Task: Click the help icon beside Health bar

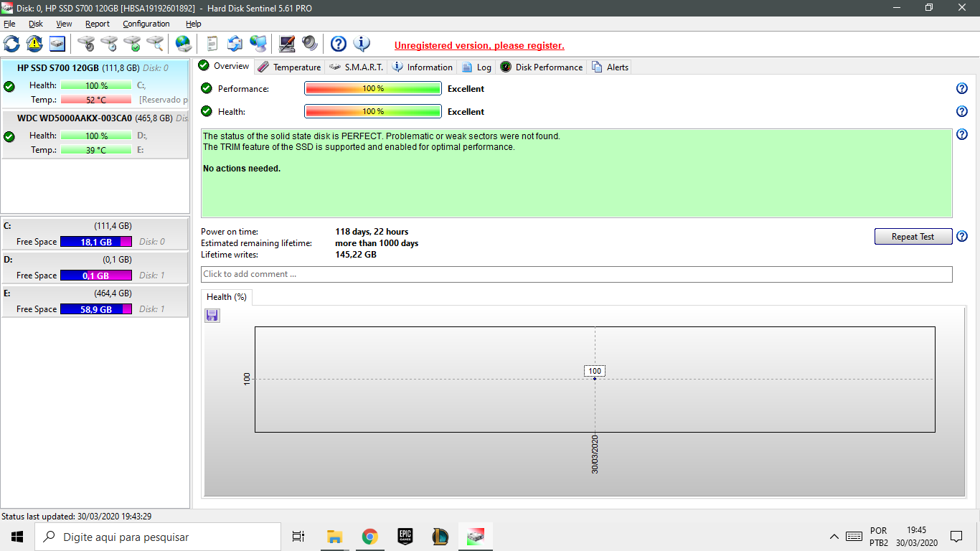Action: tap(962, 112)
